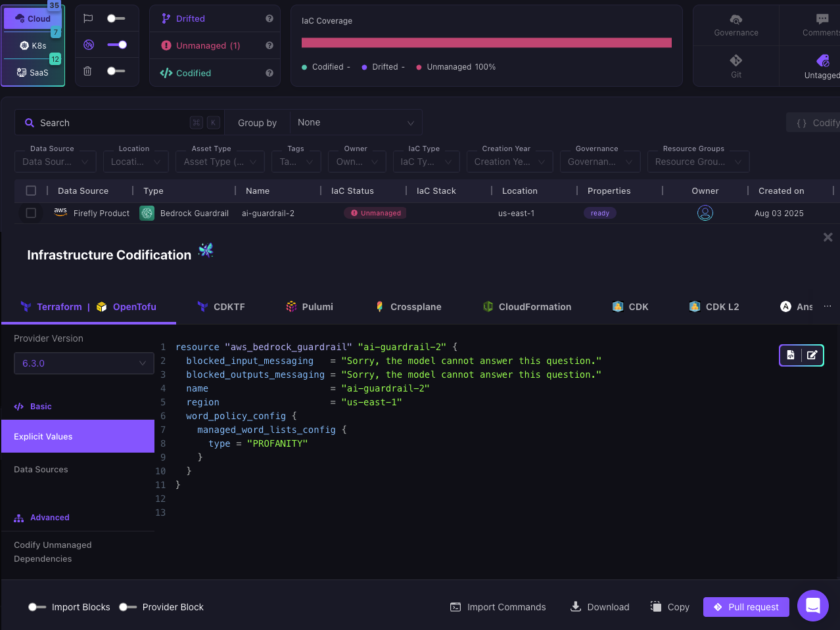This screenshot has width=840, height=630.
Task: Switch to the Crossplane tab
Action: coord(408,307)
